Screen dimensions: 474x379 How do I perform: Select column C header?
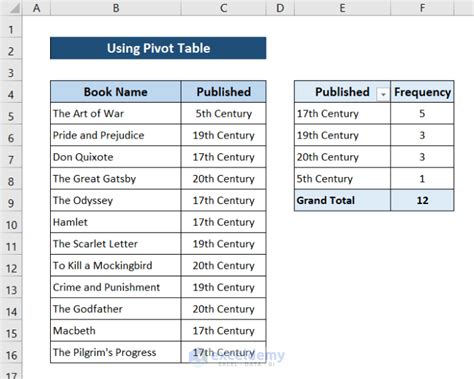coord(223,8)
